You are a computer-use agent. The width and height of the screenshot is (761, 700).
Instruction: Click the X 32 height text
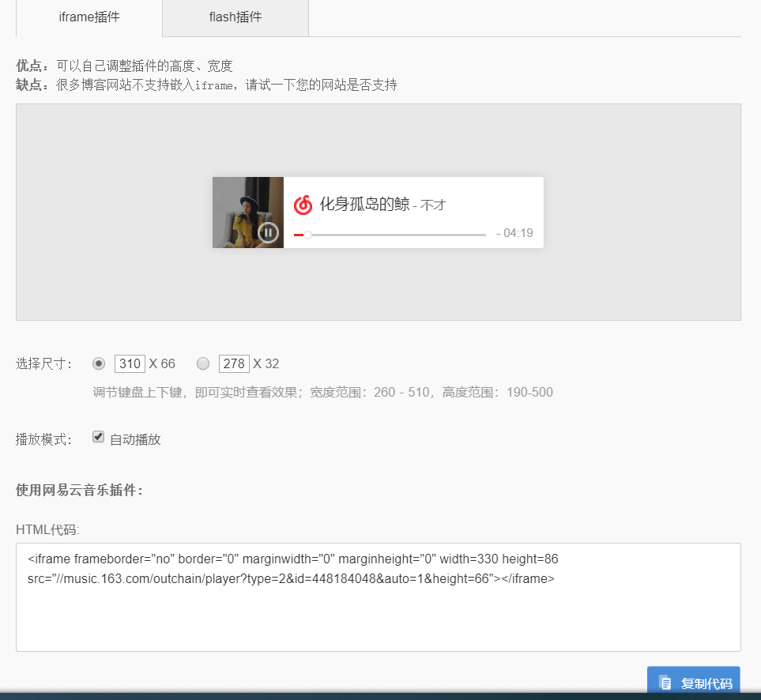pyautogui.click(x=266, y=363)
